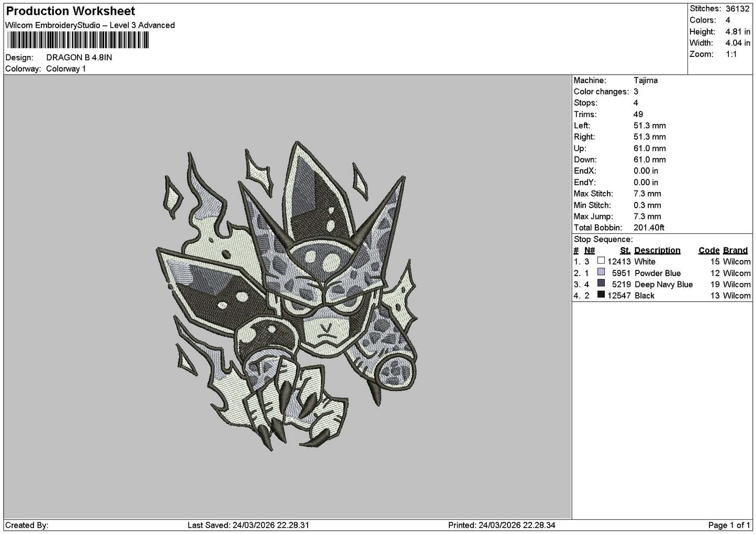This screenshot has height=534, width=756.
Task: Click the Min Stitch value 0.3 mm
Action: pyautogui.click(x=647, y=205)
